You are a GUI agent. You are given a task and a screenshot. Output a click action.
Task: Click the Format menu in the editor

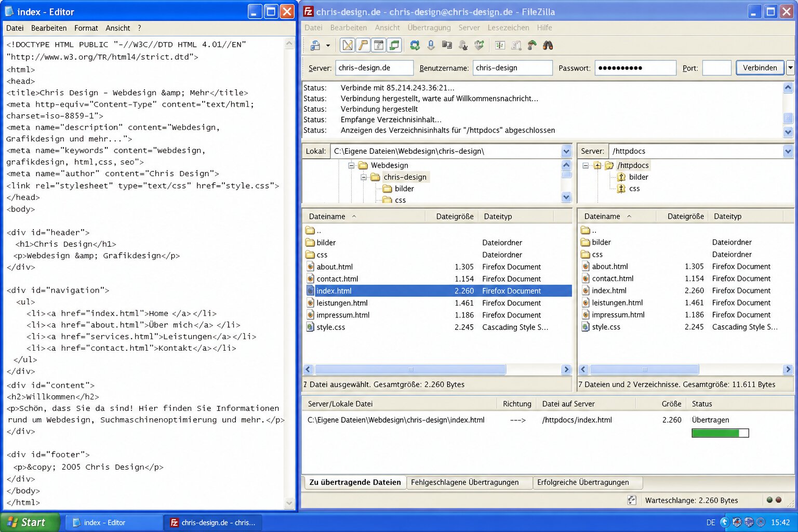86,28
